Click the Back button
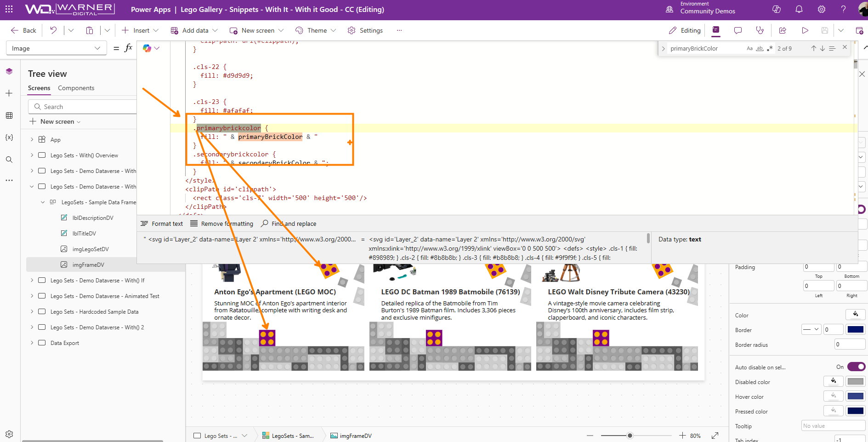Screen dimensions: 868x442 (x=23, y=30)
